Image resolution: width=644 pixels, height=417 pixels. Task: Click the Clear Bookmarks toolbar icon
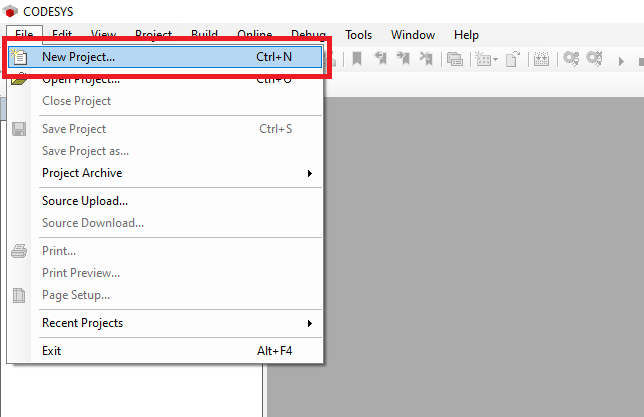click(426, 59)
